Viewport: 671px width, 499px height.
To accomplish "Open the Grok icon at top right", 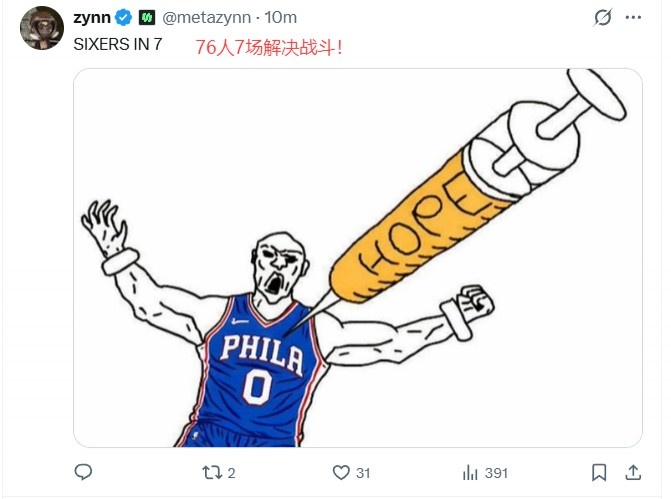I will 603,18.
